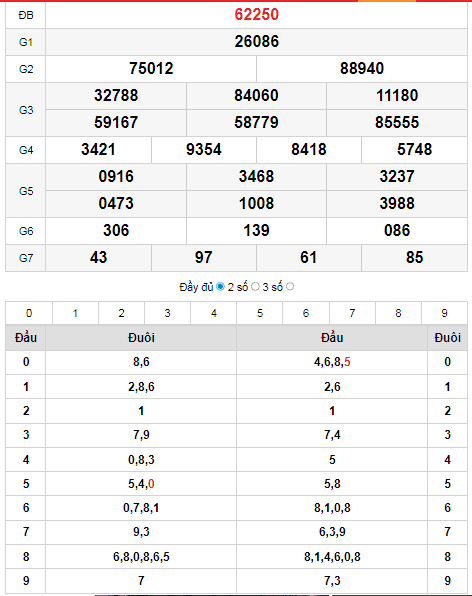Click the 'G4' prize row label
Viewport: 472px width, 596px height.
coord(26,150)
